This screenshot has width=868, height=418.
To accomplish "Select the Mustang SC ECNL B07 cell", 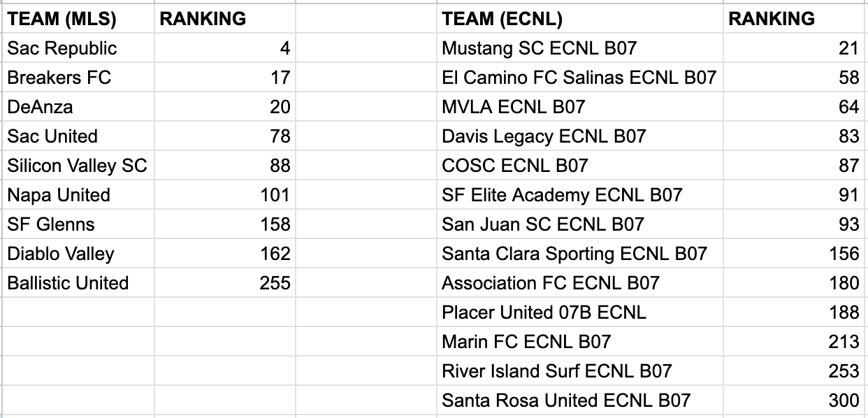I will click(539, 48).
